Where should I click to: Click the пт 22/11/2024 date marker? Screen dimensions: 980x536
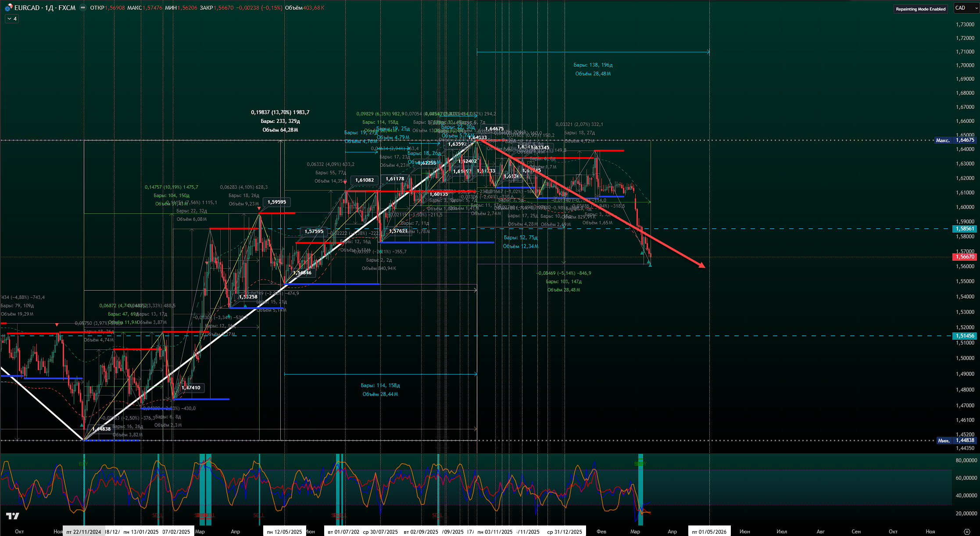84,532
